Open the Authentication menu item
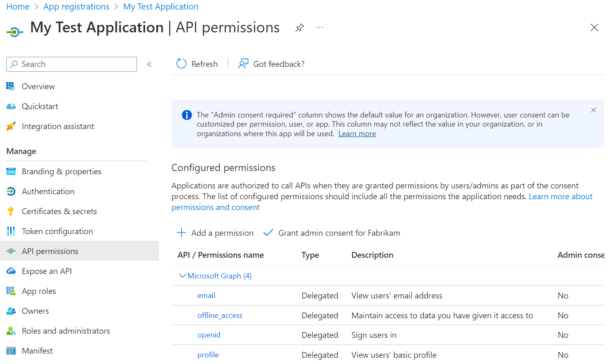The image size is (611, 364). click(48, 191)
